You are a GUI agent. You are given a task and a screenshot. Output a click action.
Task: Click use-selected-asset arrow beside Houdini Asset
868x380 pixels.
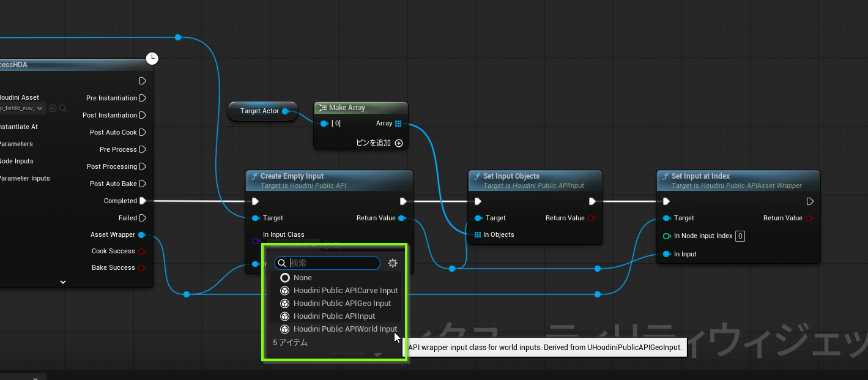53,108
